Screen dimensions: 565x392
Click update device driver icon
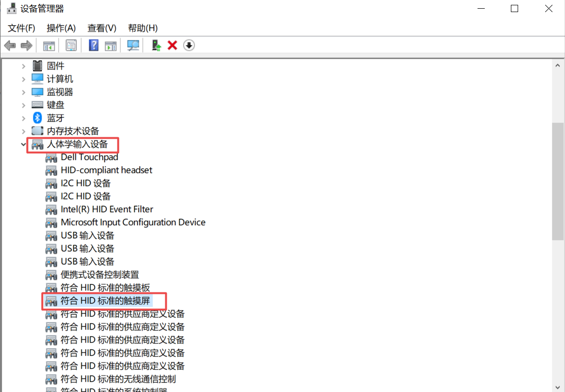point(156,45)
